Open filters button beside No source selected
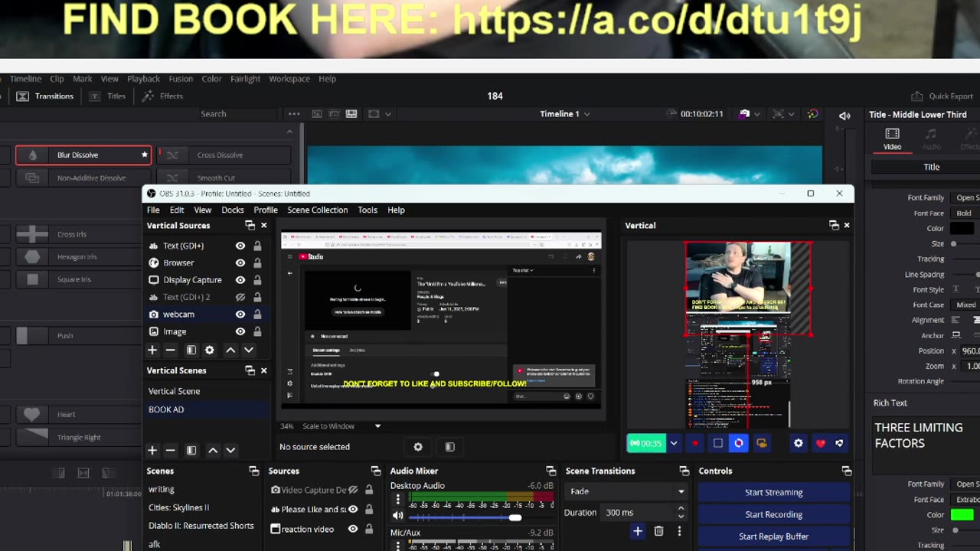980x551 pixels. pyautogui.click(x=449, y=447)
